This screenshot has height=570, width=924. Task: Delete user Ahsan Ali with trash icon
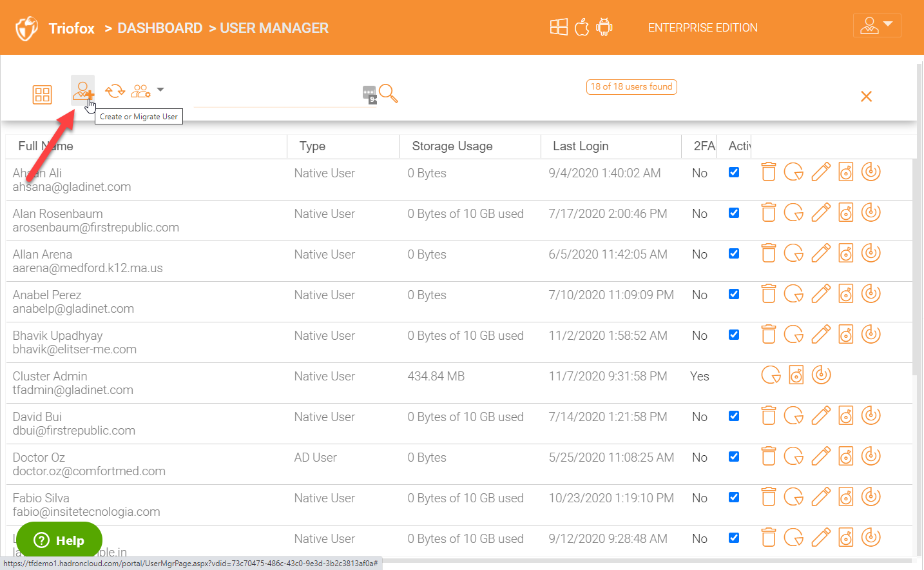(769, 172)
